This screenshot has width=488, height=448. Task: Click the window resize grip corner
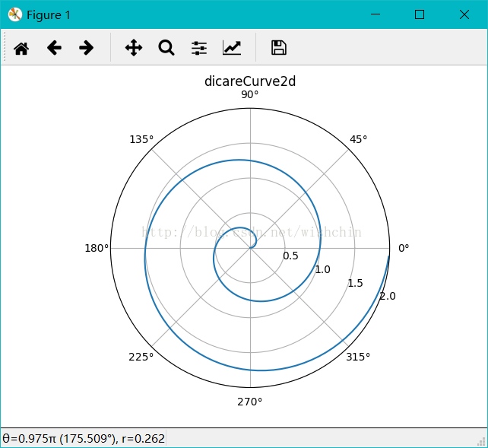pos(482,442)
